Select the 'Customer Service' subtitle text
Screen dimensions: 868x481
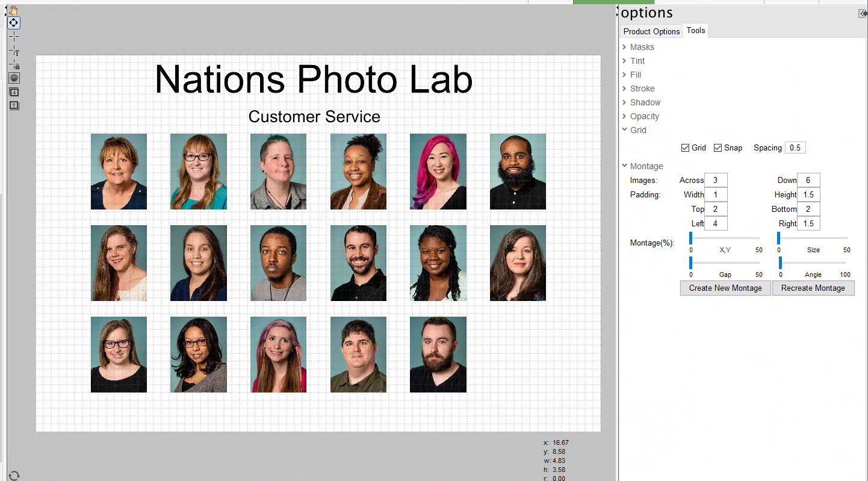pos(314,117)
